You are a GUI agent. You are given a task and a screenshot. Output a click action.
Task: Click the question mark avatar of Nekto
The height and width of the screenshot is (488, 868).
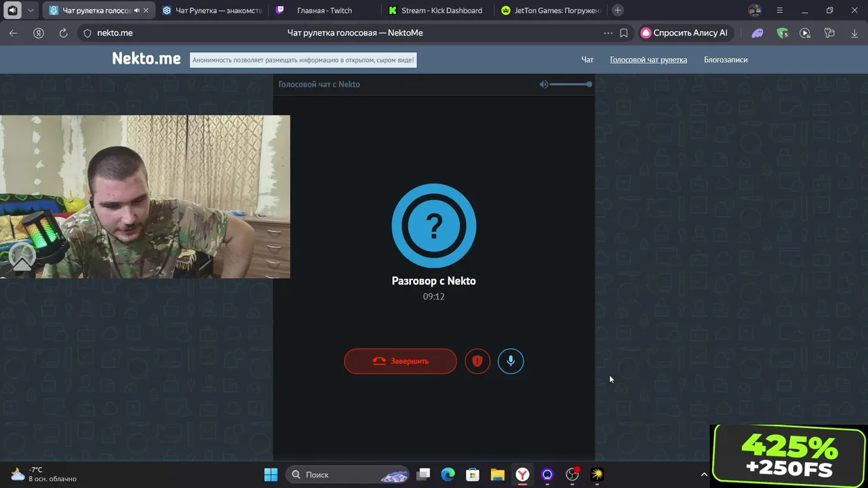[x=434, y=226]
